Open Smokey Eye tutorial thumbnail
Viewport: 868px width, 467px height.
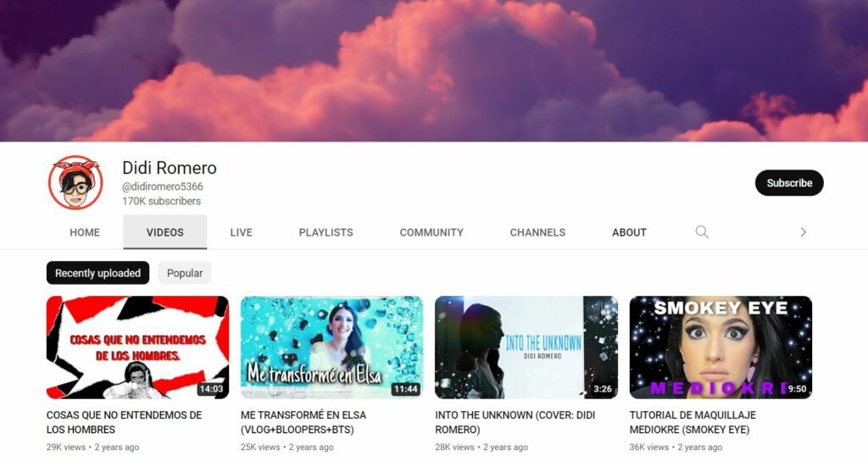point(721,347)
